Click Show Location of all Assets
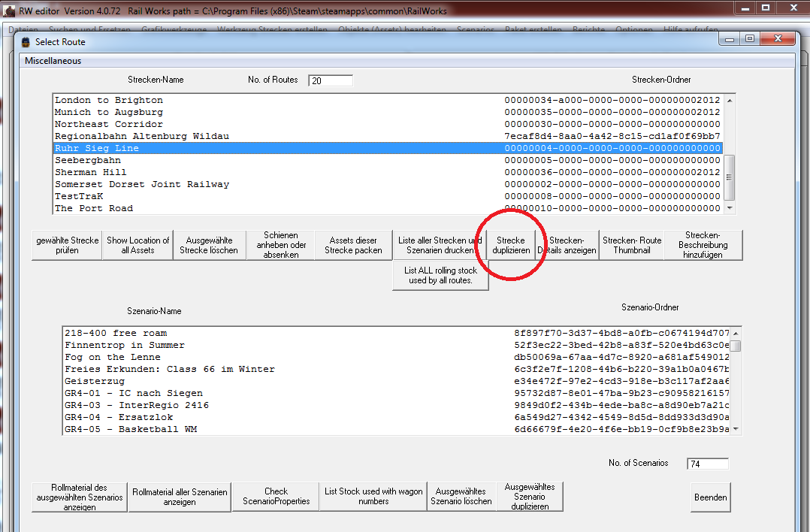The width and height of the screenshot is (810, 532). (x=138, y=245)
